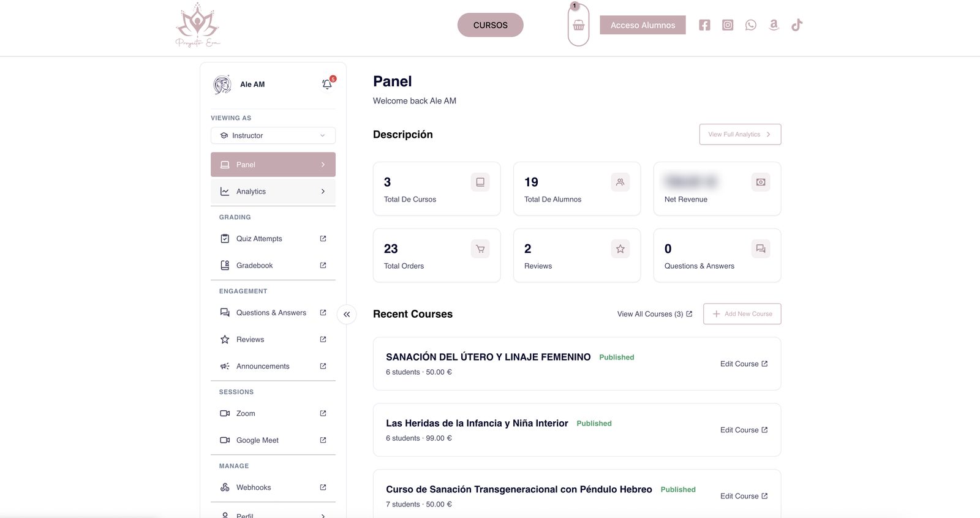Click the chat icon in Questions & Answers card
980x518 pixels.
pos(761,249)
